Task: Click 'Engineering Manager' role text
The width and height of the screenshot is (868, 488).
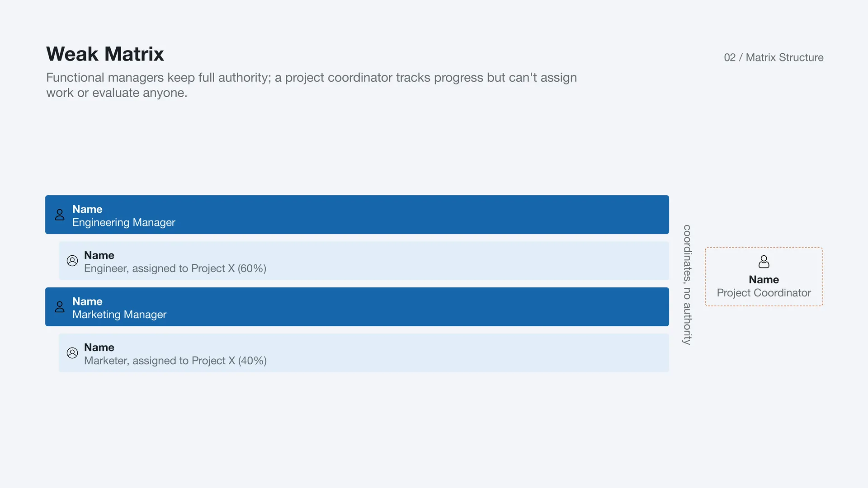Action: [x=124, y=222]
